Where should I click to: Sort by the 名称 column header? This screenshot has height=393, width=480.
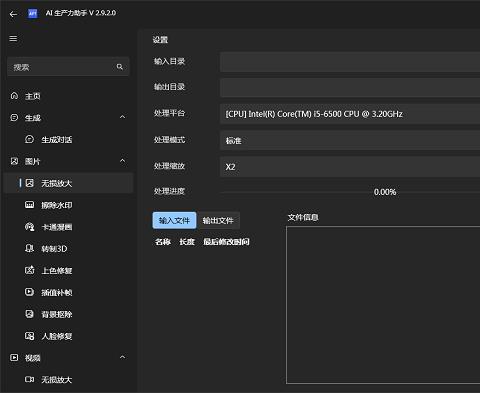[163, 242]
